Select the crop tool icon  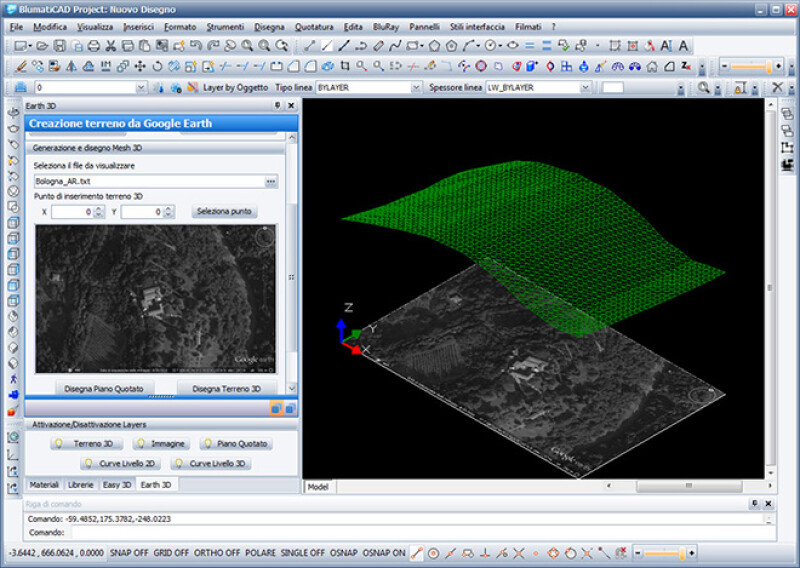pyautogui.click(x=345, y=66)
